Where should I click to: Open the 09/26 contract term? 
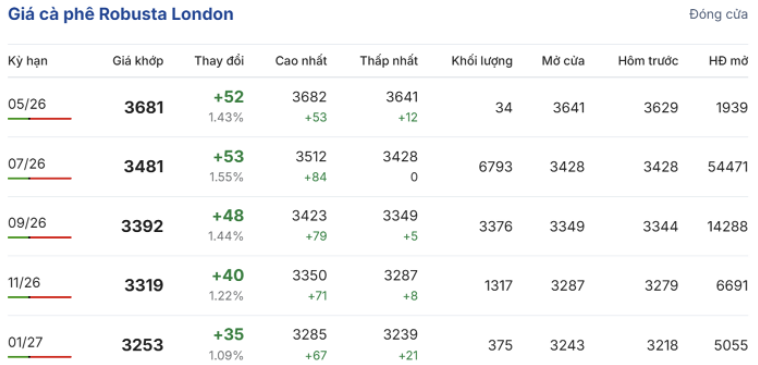pyautogui.click(x=27, y=223)
